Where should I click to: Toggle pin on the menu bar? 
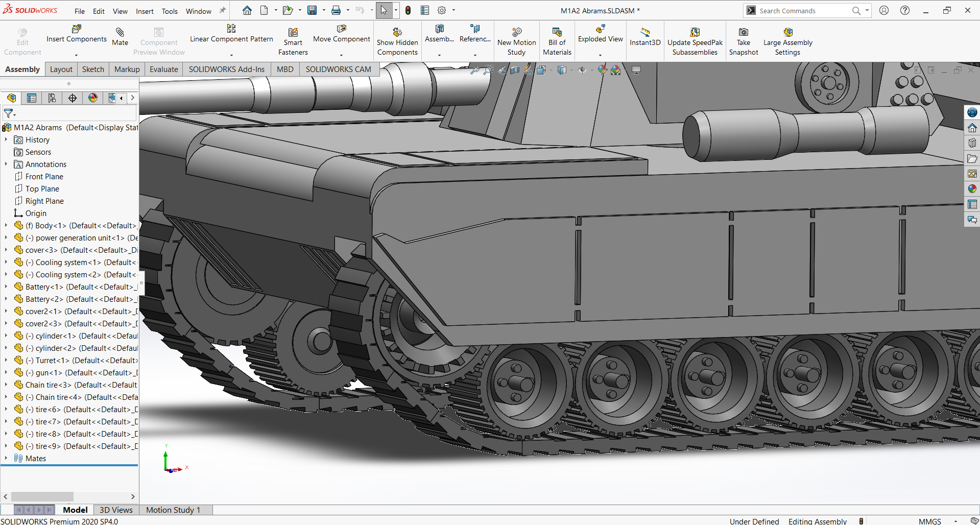(x=223, y=10)
